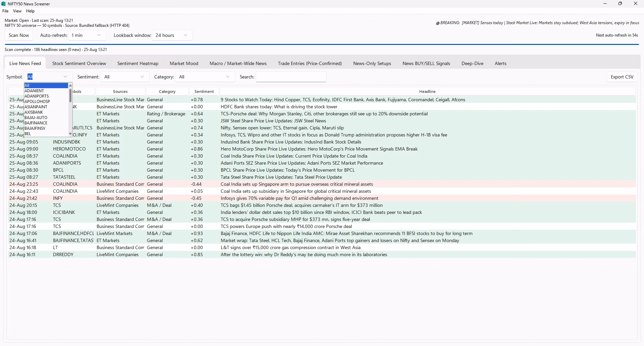Click the BREAKING ticker headline
Screen dimensions: 644x346
tap(538, 23)
